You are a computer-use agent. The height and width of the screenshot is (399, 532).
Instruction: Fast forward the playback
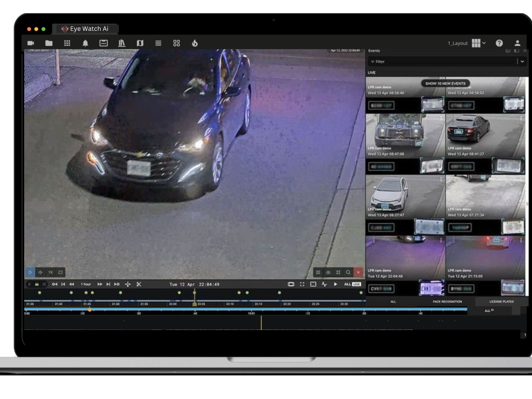[100, 284]
